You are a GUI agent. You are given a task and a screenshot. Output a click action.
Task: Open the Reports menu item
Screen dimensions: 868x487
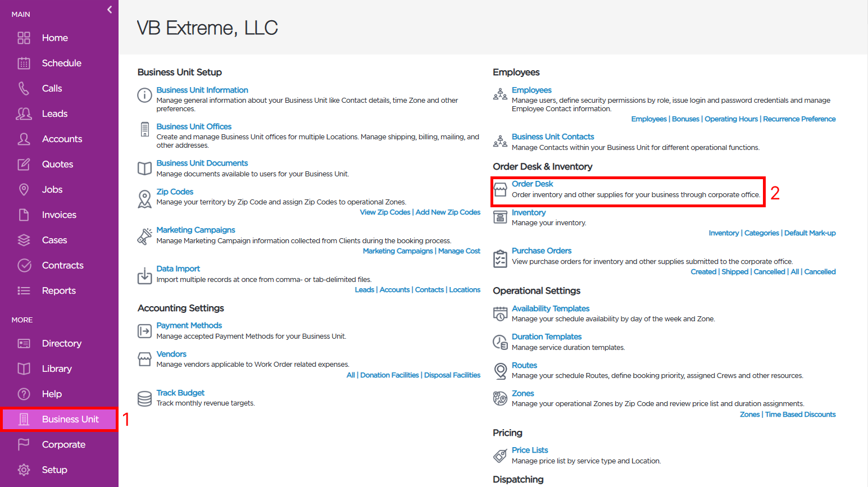(x=59, y=290)
